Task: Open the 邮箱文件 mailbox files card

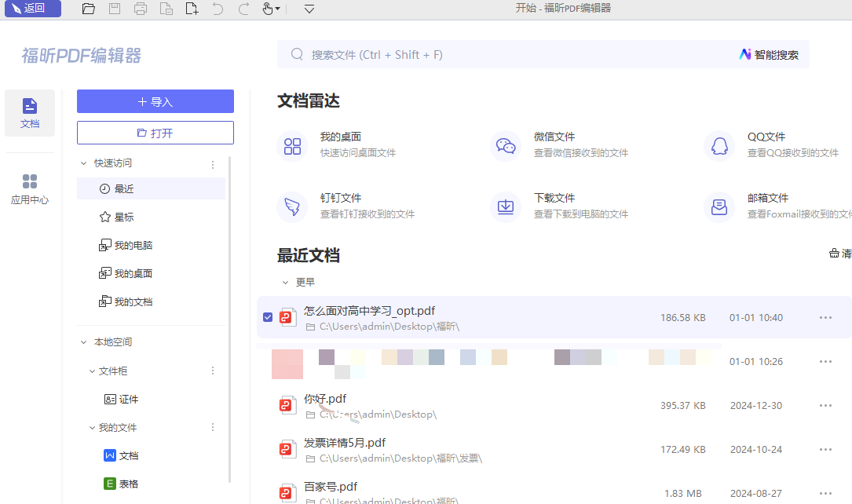Action: (777, 206)
